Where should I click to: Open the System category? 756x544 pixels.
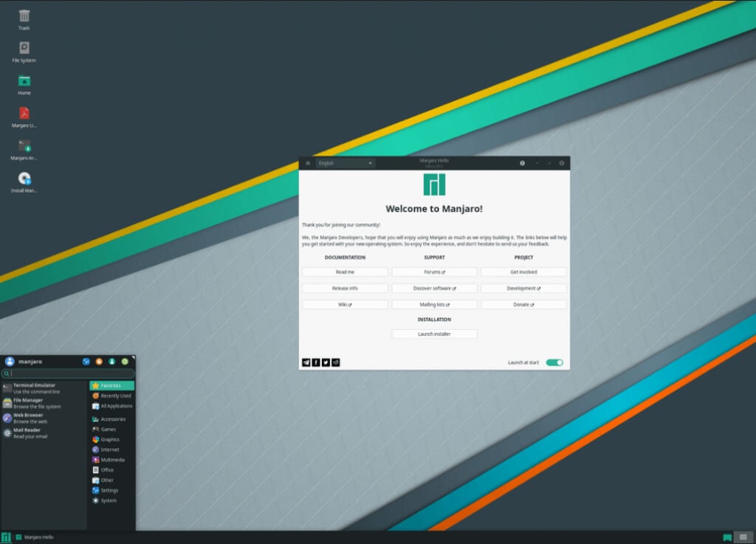pyautogui.click(x=112, y=500)
